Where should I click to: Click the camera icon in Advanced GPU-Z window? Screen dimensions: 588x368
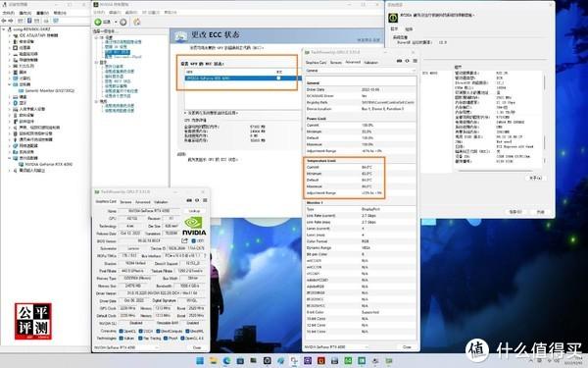(x=399, y=61)
